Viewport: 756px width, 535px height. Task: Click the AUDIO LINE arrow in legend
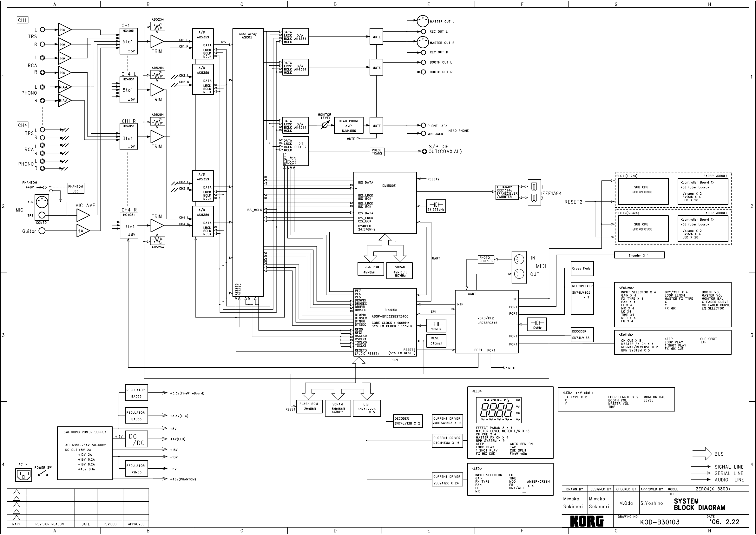(701, 480)
